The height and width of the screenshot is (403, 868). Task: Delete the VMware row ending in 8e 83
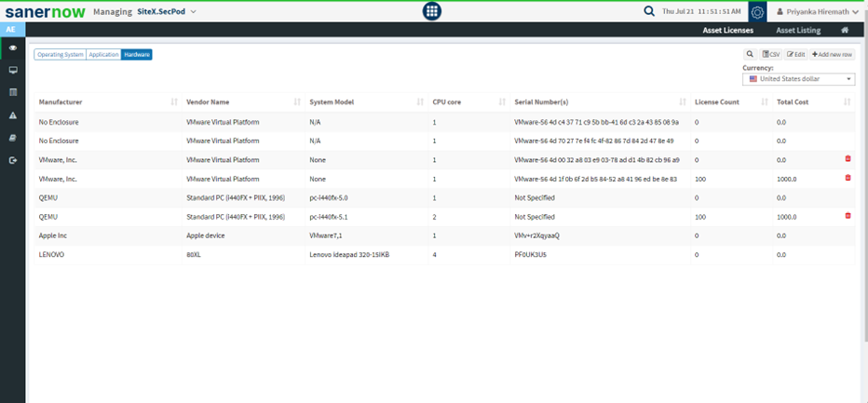coord(848,178)
